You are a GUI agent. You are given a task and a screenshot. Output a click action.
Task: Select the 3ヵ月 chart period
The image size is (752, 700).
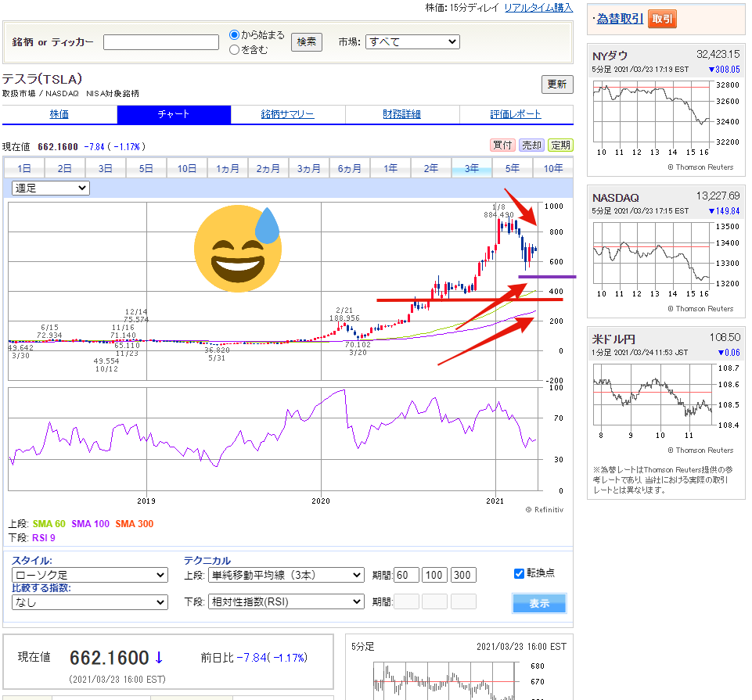(309, 168)
